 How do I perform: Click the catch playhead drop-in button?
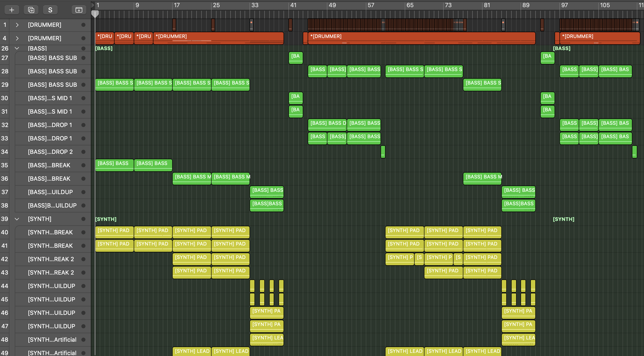coord(79,10)
